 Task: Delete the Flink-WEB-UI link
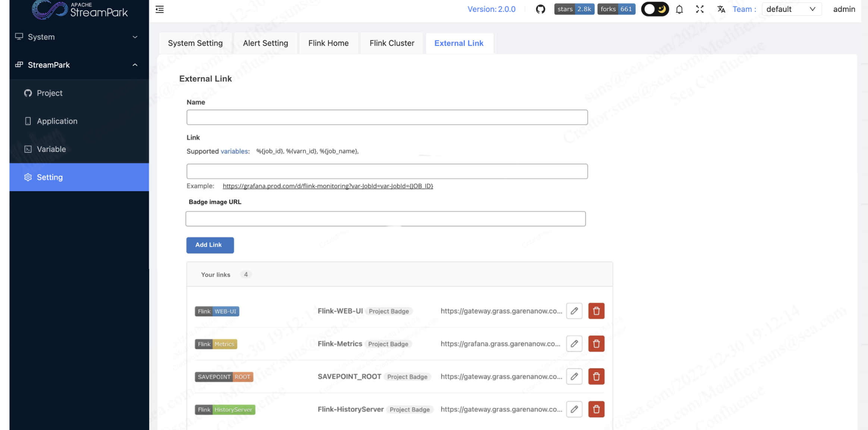(x=596, y=311)
